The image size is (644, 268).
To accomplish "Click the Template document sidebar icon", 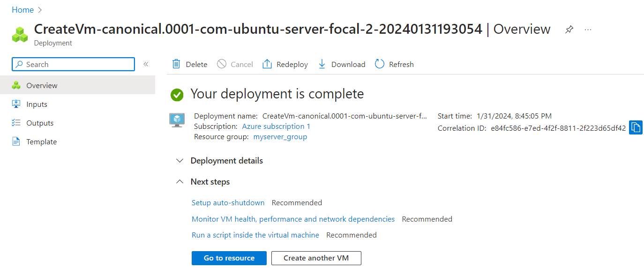I will pos(16,141).
